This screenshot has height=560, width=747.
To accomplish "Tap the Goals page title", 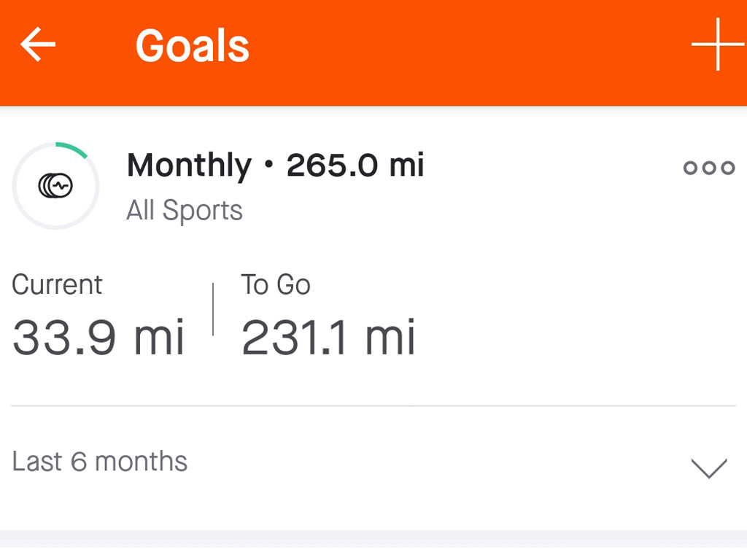I will point(193,45).
